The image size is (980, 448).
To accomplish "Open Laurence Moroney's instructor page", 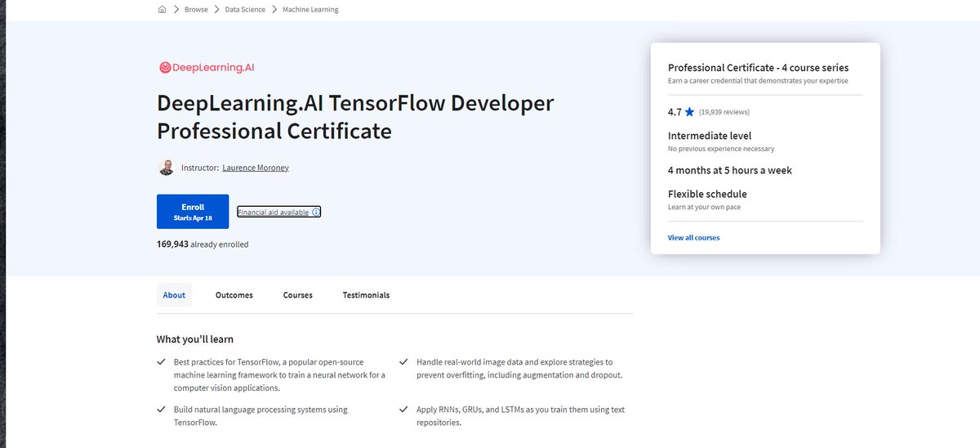I will [x=256, y=168].
